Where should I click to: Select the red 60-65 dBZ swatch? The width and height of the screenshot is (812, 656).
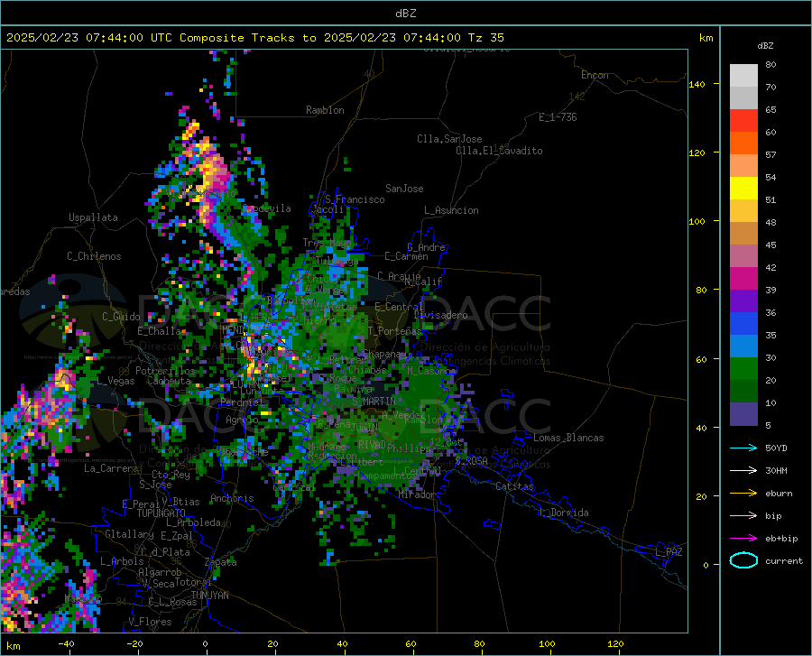743,121
